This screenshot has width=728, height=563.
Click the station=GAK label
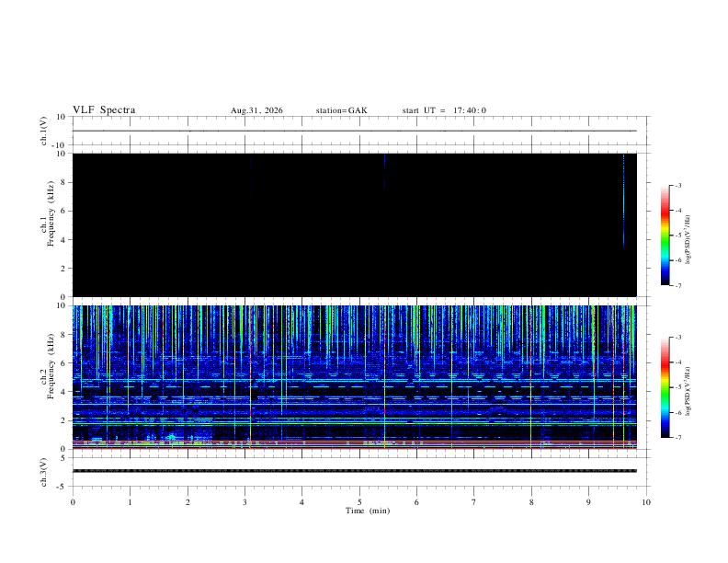pyautogui.click(x=341, y=110)
